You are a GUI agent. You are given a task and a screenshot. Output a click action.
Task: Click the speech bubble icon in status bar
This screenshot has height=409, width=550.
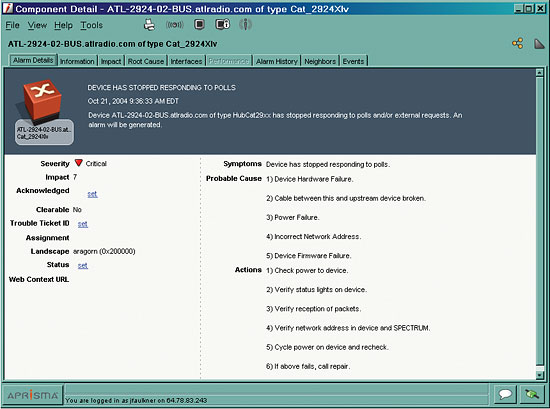(x=505, y=394)
